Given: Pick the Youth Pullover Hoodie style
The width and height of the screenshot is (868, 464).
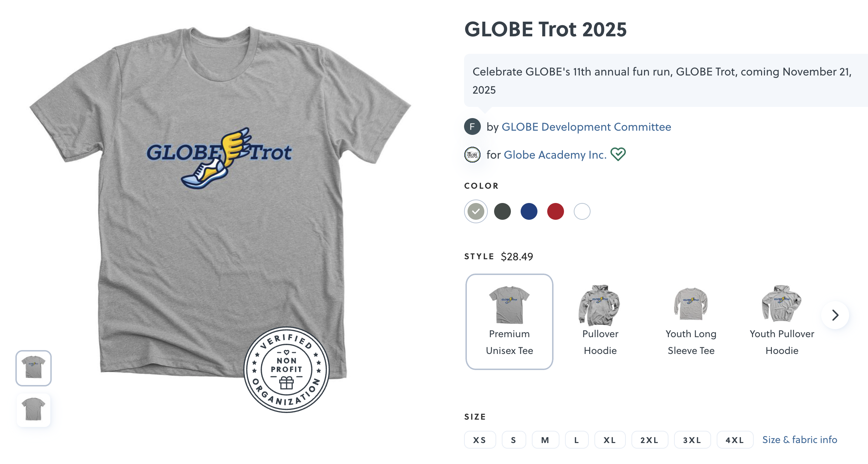Looking at the screenshot, I should click(782, 321).
